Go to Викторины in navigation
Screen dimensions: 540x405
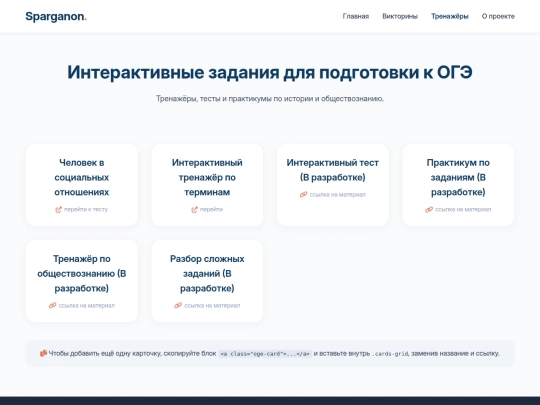400,16
